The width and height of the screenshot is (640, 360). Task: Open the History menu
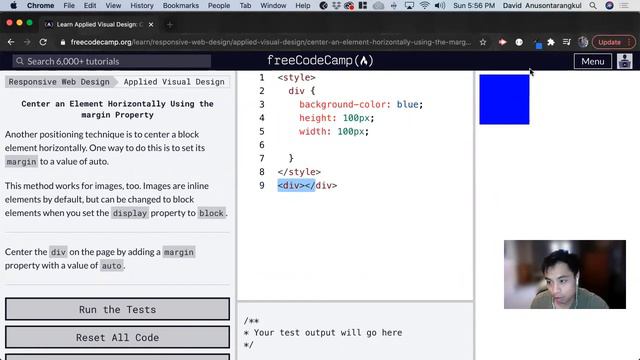click(142, 5)
